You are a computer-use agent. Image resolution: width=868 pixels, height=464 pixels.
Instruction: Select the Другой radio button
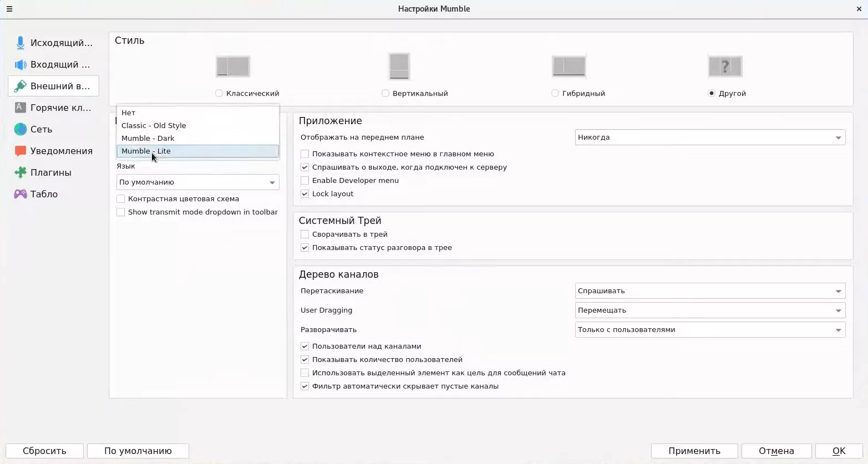pos(712,93)
